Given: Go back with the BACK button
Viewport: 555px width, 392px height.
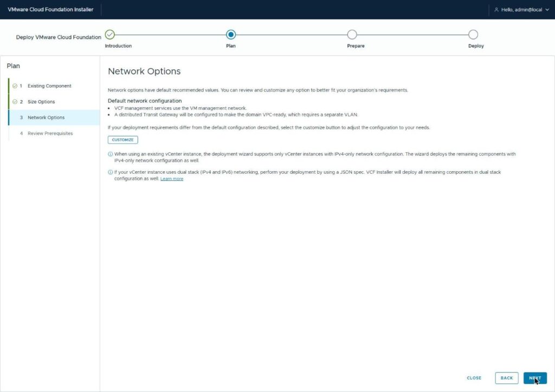Looking at the screenshot, I should (x=507, y=378).
